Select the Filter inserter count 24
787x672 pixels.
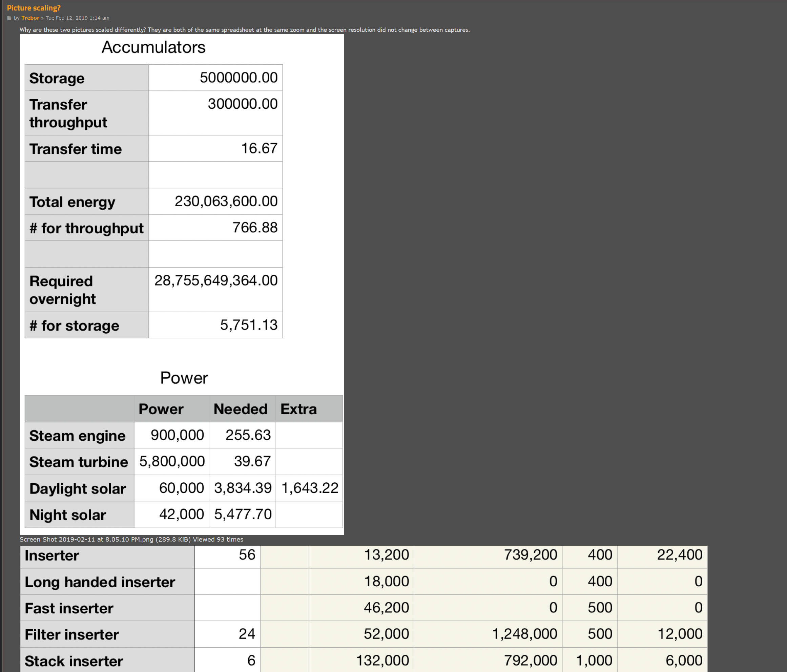(x=247, y=634)
